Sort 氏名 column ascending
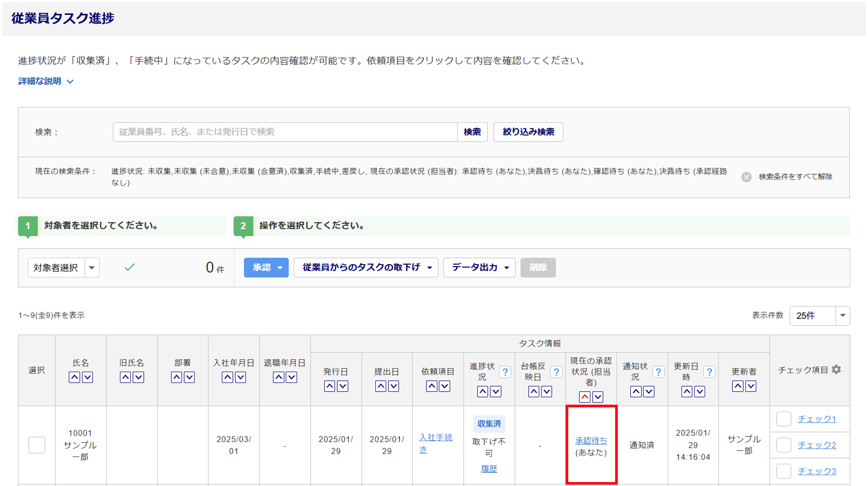This screenshot has height=486, width=868. [74, 377]
